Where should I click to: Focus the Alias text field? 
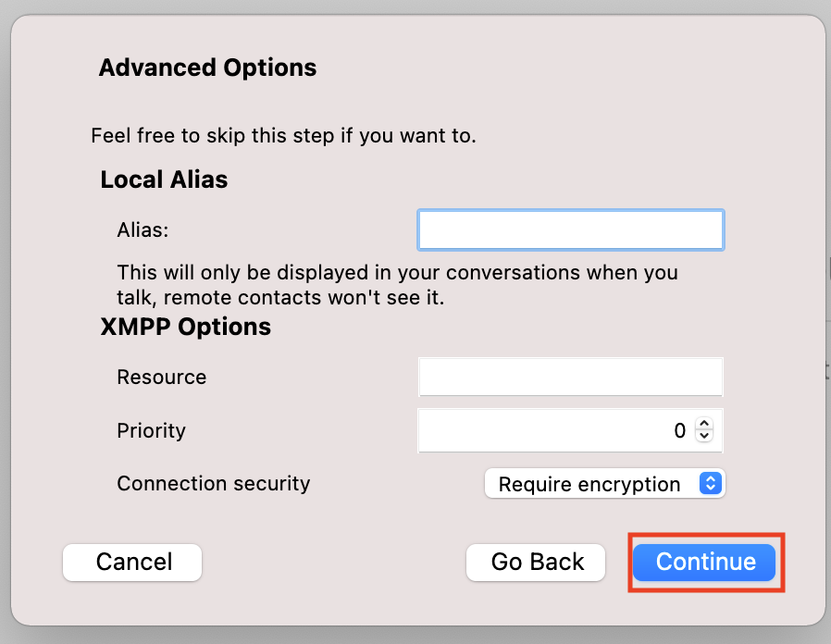point(571,230)
